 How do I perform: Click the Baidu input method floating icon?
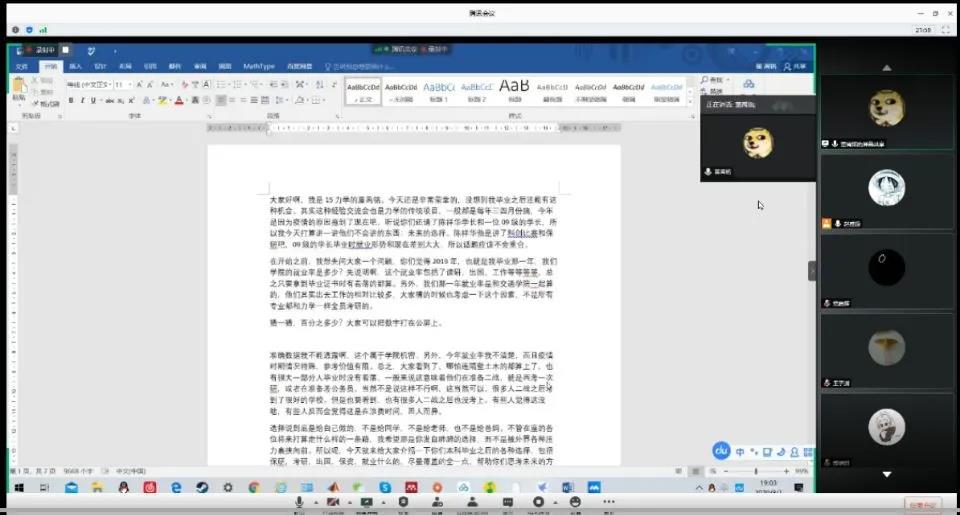pos(721,451)
